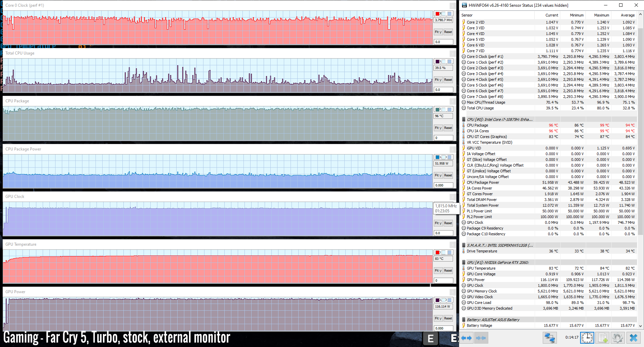Screen dimensions: 644x347
Task: Close the Total CPU Usage graph
Action: click(x=453, y=53)
